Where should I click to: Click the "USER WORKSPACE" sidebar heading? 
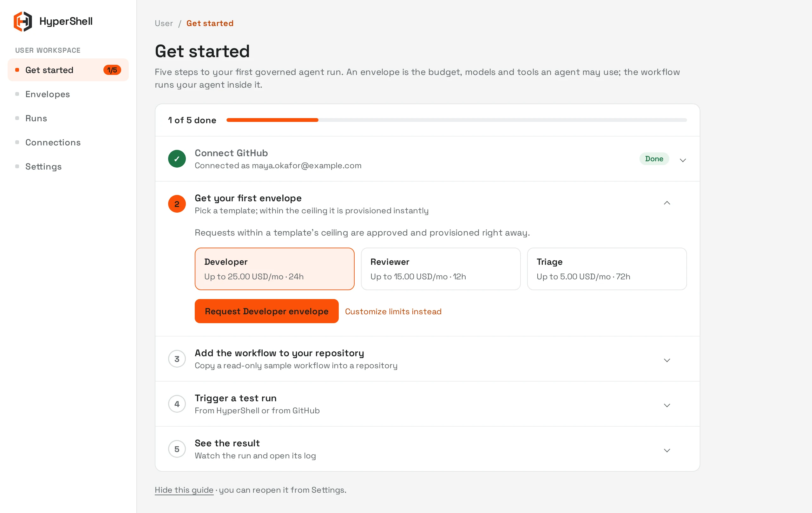coord(48,50)
